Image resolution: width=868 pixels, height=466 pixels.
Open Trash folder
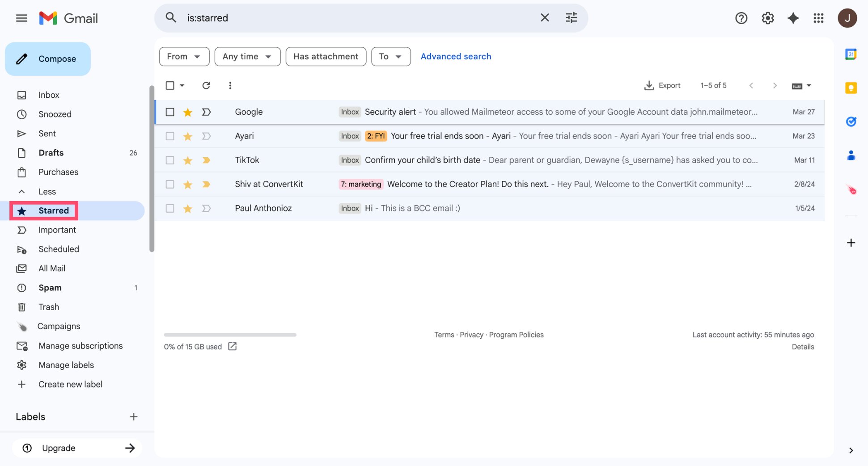click(49, 307)
